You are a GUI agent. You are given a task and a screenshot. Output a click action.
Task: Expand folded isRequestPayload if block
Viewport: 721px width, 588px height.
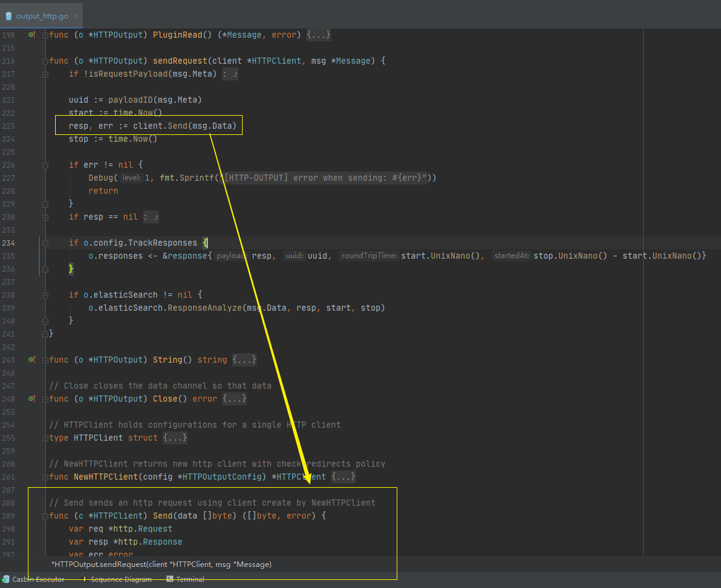click(x=45, y=74)
